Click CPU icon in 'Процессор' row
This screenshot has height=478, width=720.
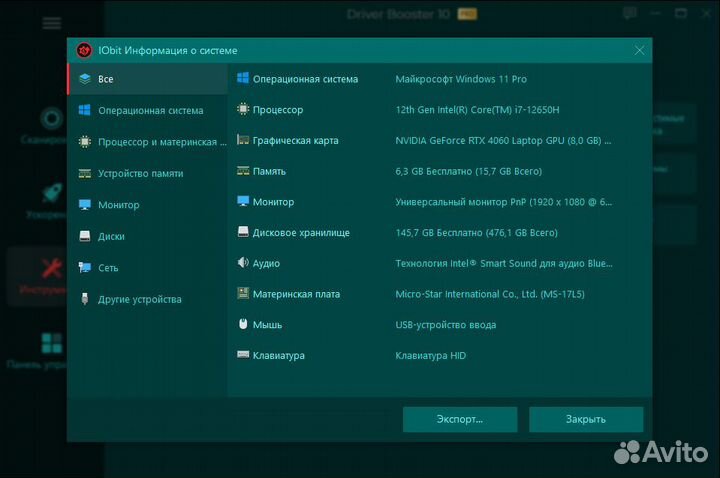pyautogui.click(x=243, y=109)
